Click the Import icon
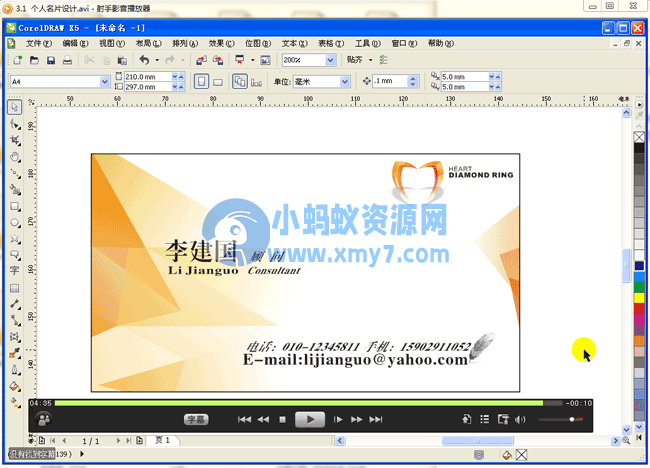 click(201, 60)
